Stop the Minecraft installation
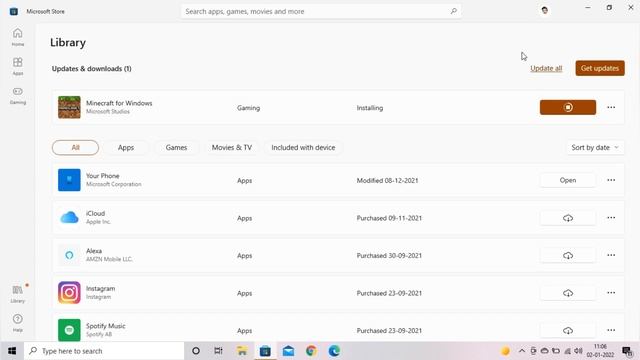640x360 pixels. click(x=568, y=107)
